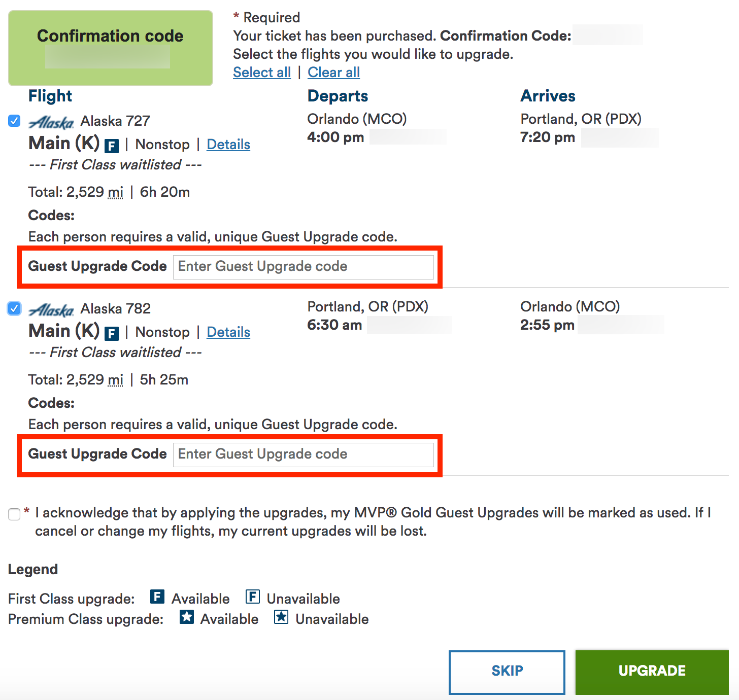Click the Alaska logo next to flight 727
The height and width of the screenshot is (700, 739).
tap(51, 121)
